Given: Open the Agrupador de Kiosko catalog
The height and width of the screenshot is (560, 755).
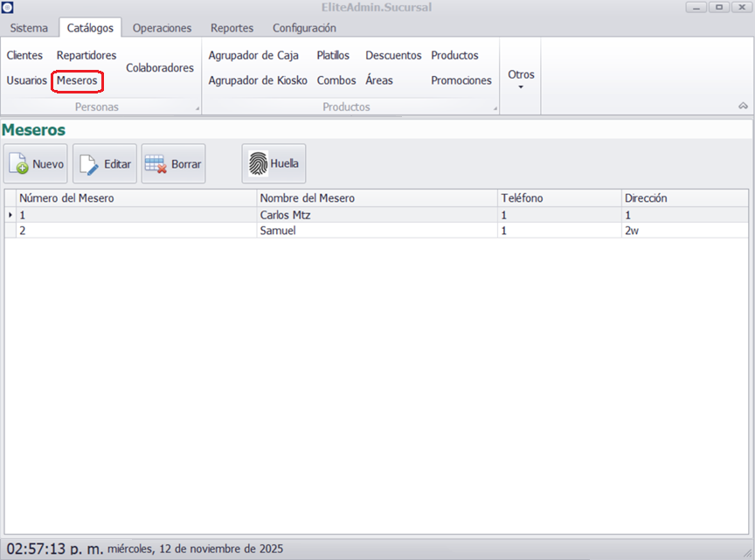Looking at the screenshot, I should tap(258, 80).
